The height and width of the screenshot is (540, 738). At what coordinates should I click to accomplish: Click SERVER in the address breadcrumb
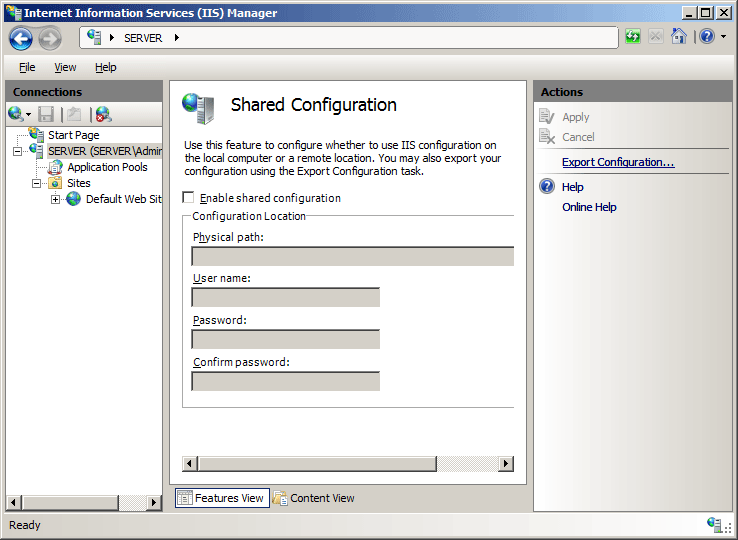143,38
